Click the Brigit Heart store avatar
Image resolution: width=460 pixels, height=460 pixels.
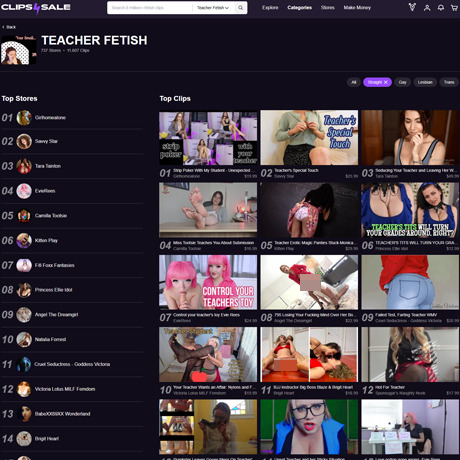pos(24,439)
